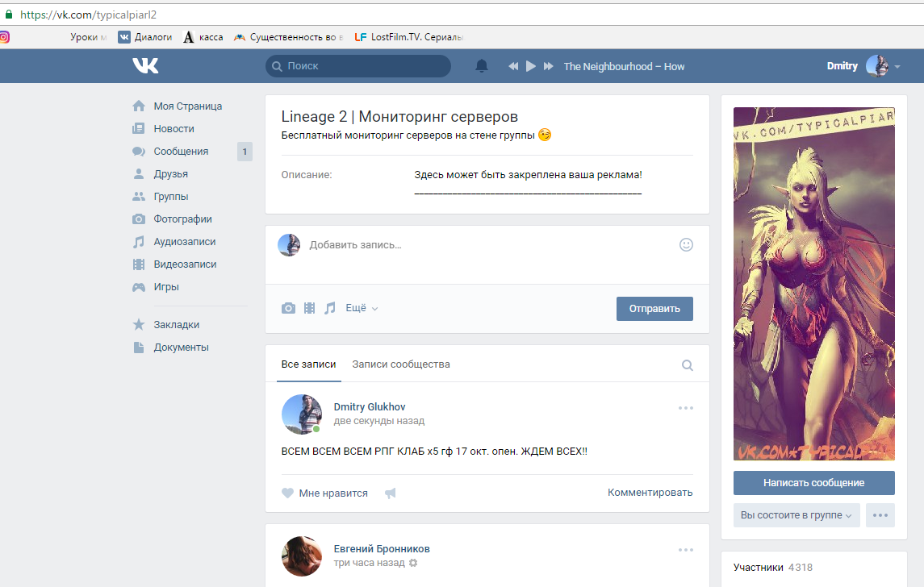Skip to next audio track
Viewport: 924px width, 587px height.
click(549, 67)
